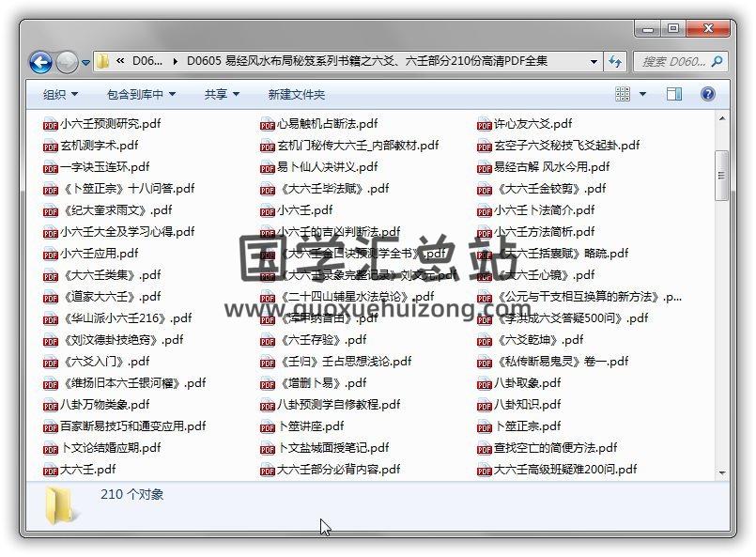Click the search magnifier icon
Screen dimensions: 756x557
[x=717, y=62]
